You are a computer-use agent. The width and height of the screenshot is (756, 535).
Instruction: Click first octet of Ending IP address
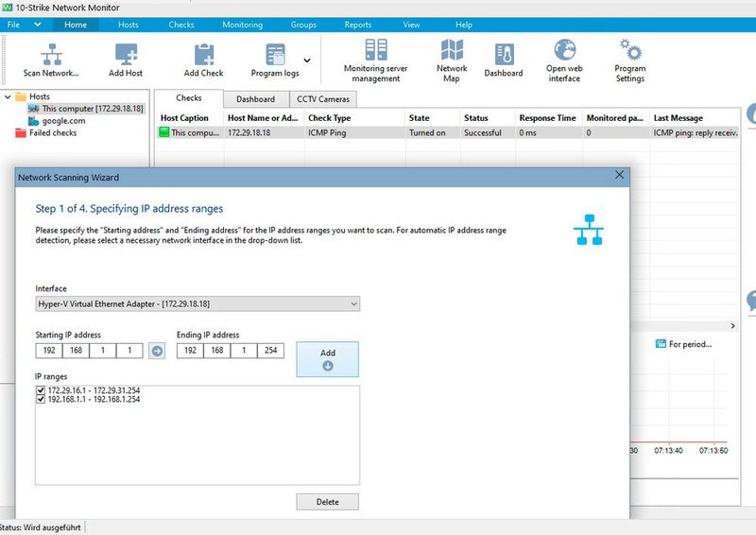(191, 351)
